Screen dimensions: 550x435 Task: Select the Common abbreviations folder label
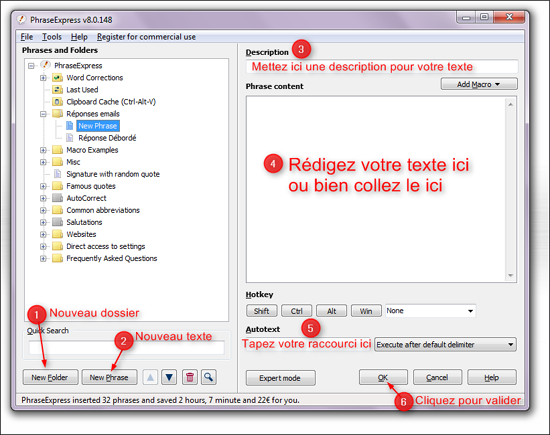pyautogui.click(x=103, y=210)
